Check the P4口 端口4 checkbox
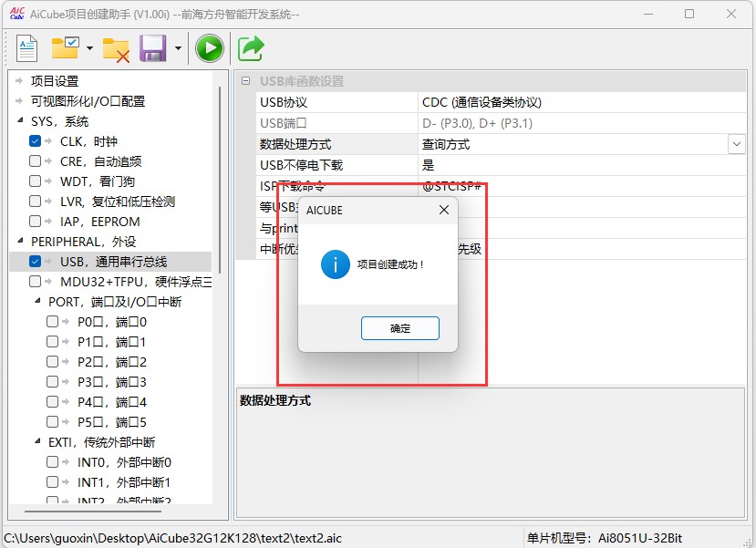756x548 pixels. coord(53,402)
